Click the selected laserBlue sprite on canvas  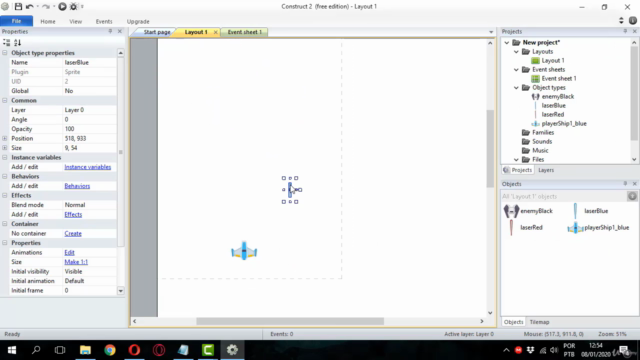pos(290,190)
